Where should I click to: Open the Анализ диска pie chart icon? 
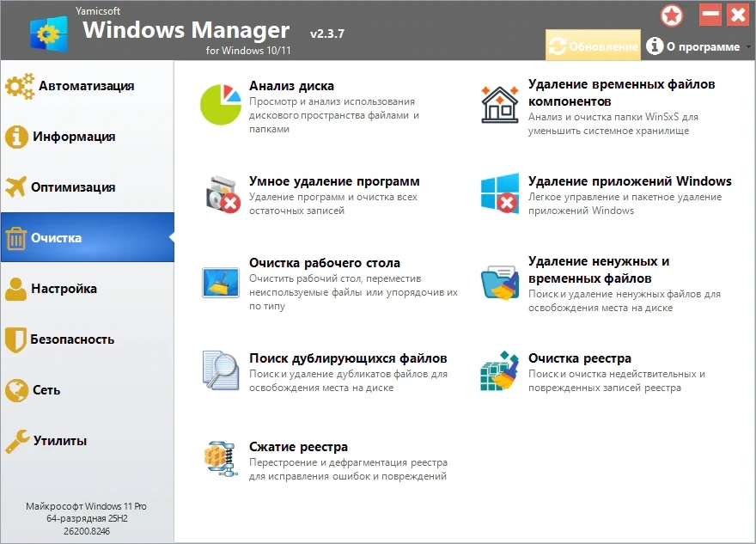point(221,104)
